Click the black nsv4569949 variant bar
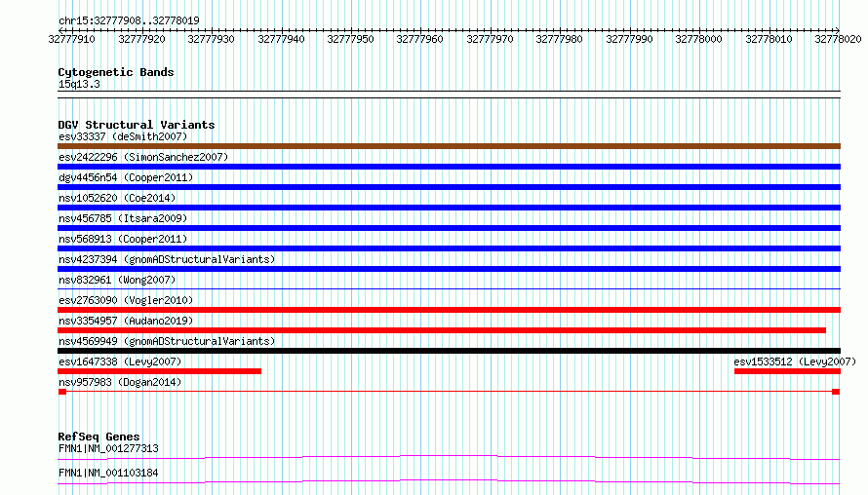The height and width of the screenshot is (495, 868). pos(449,351)
